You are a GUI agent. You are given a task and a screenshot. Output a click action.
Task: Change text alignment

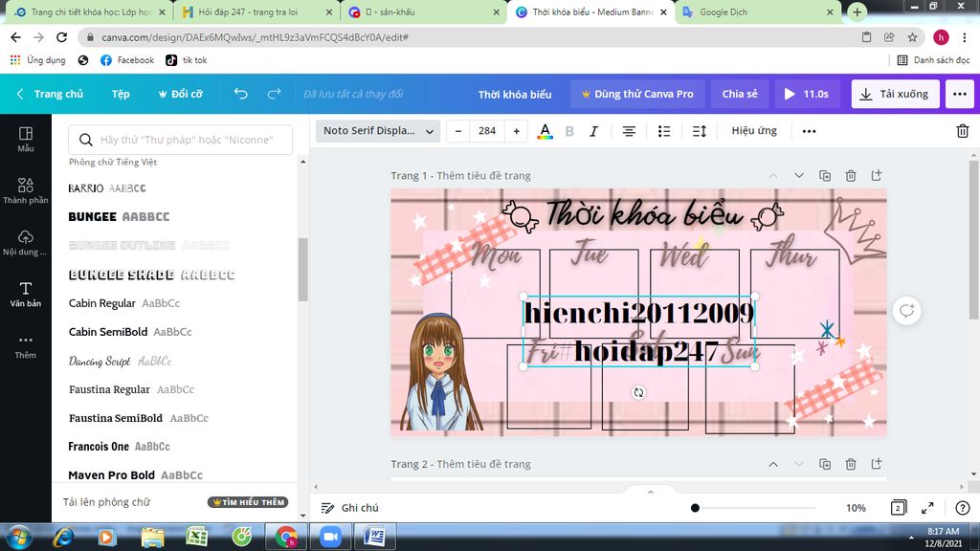point(629,131)
